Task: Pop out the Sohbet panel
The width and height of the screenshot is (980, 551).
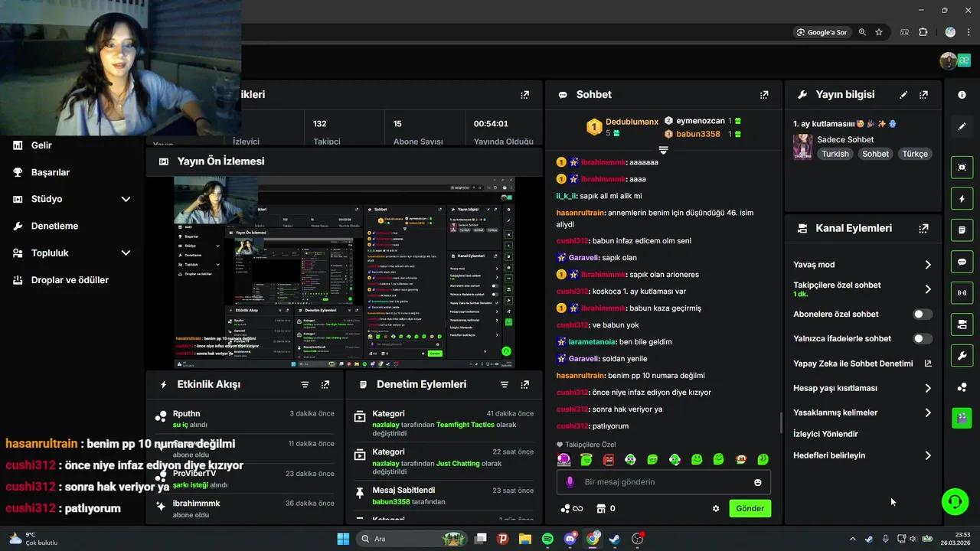Action: coord(764,95)
